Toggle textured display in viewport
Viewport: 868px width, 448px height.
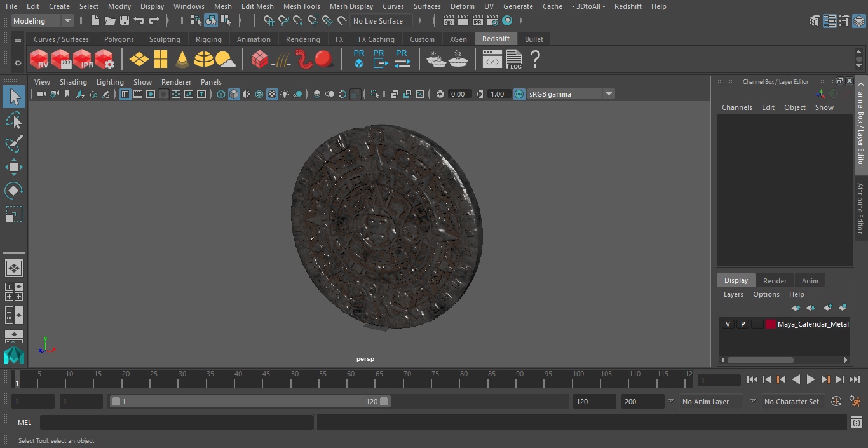click(x=272, y=94)
